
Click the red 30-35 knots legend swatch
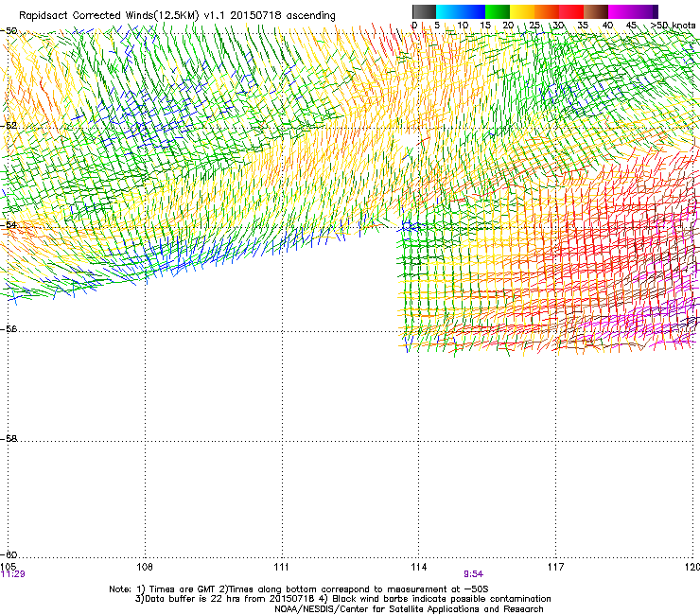(571, 11)
